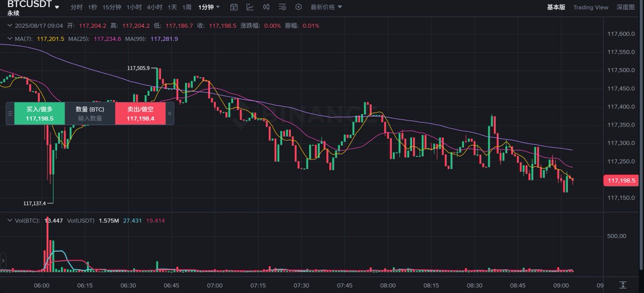This screenshot has height=293, width=644.
Task: Collapse the Vol(BTC) indicator legend
Action: (x=10, y=221)
